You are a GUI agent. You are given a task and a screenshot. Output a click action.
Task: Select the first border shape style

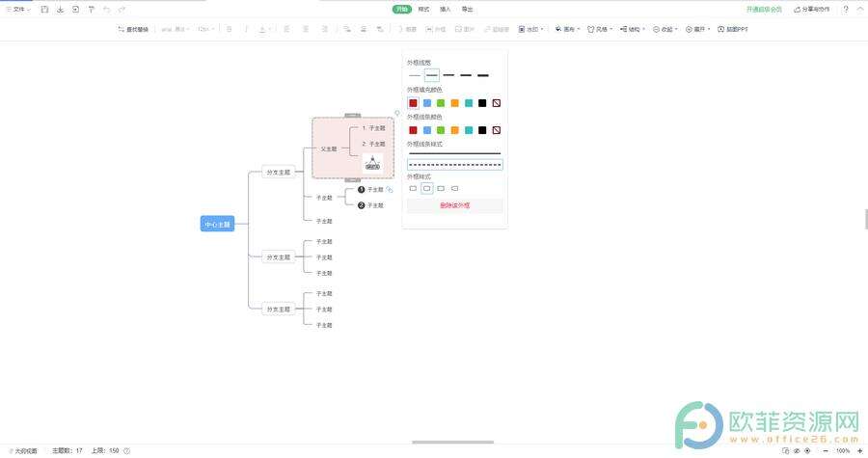click(x=413, y=188)
